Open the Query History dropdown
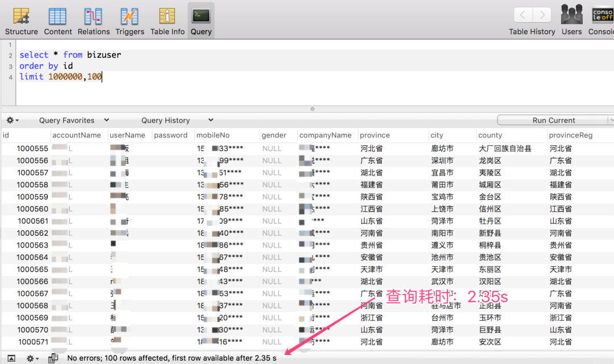Viewport: 614px width, 364px height. coord(177,120)
